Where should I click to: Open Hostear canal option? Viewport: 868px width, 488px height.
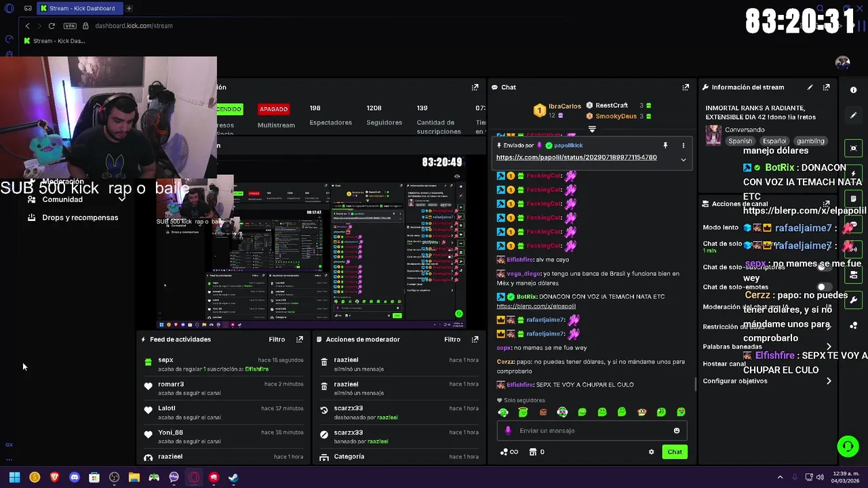pos(724,364)
